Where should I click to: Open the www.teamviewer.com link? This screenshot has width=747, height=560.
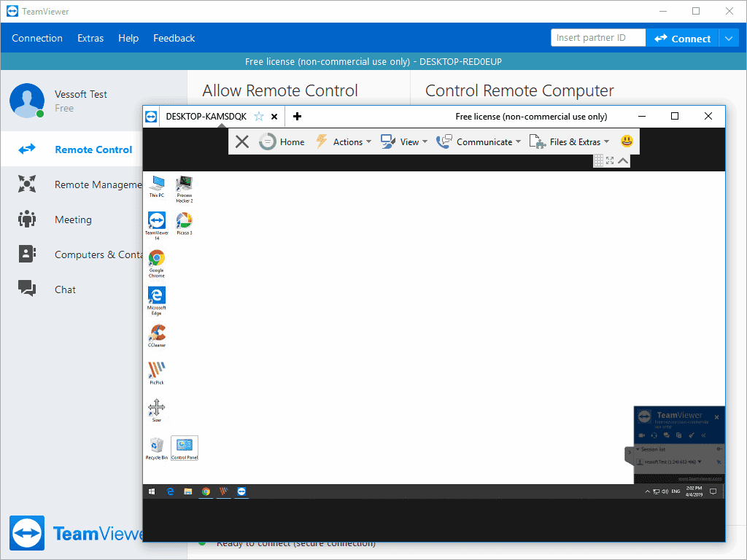coord(700,478)
